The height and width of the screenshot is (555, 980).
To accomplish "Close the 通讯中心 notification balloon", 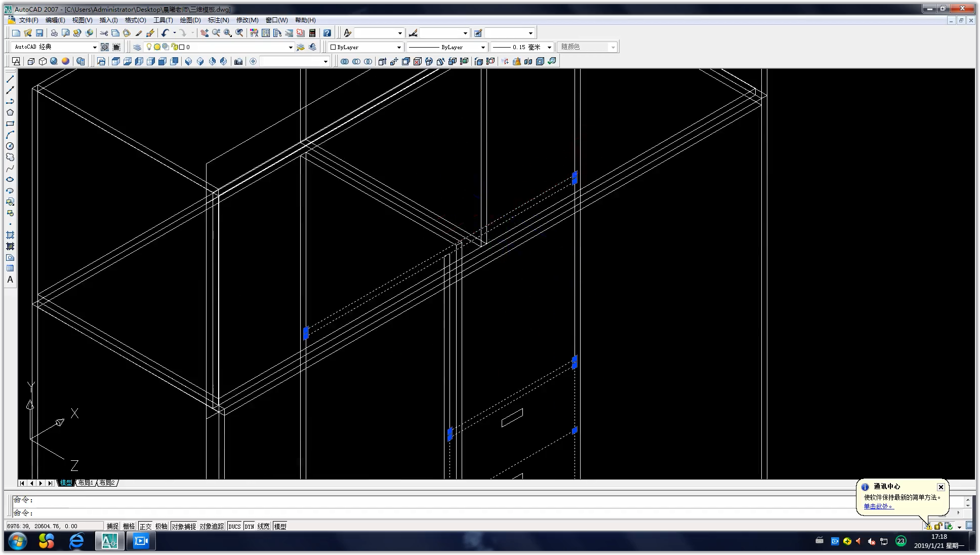I will [x=941, y=487].
